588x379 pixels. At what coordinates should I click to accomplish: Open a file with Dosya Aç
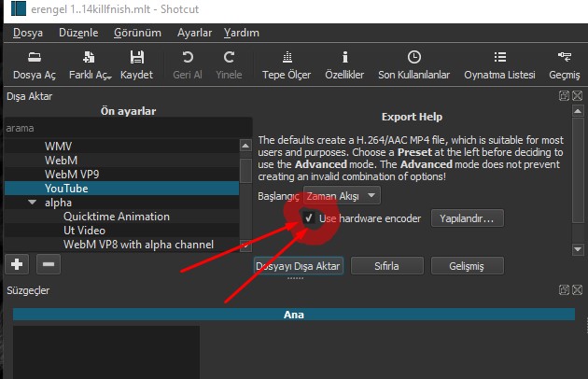tap(35, 65)
